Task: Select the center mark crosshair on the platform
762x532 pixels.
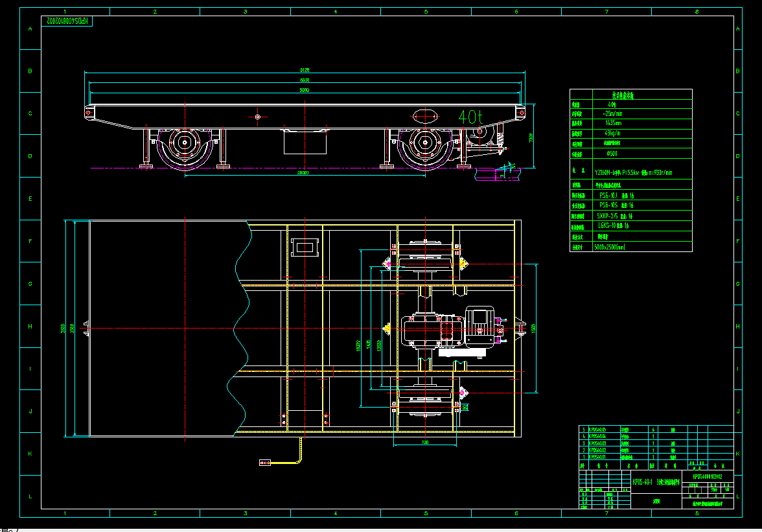Action: tap(257, 116)
